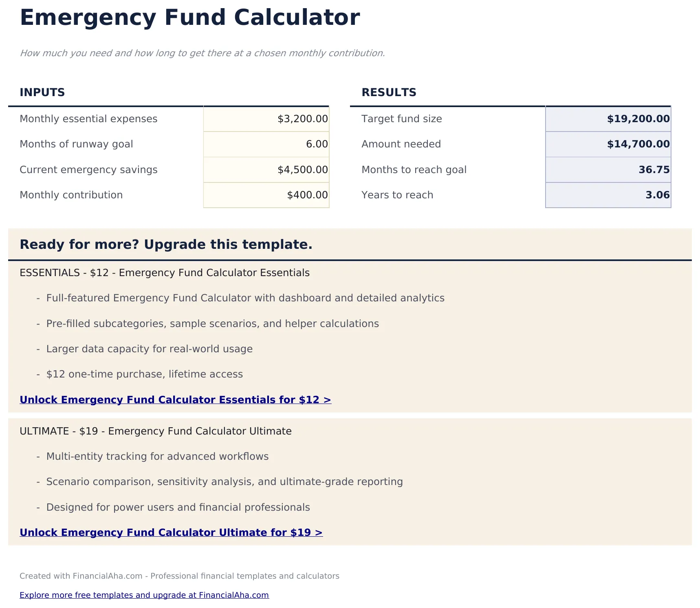Screen dimensions: 700x608
Task: Follow the Explore more free templates link
Action: 144,595
